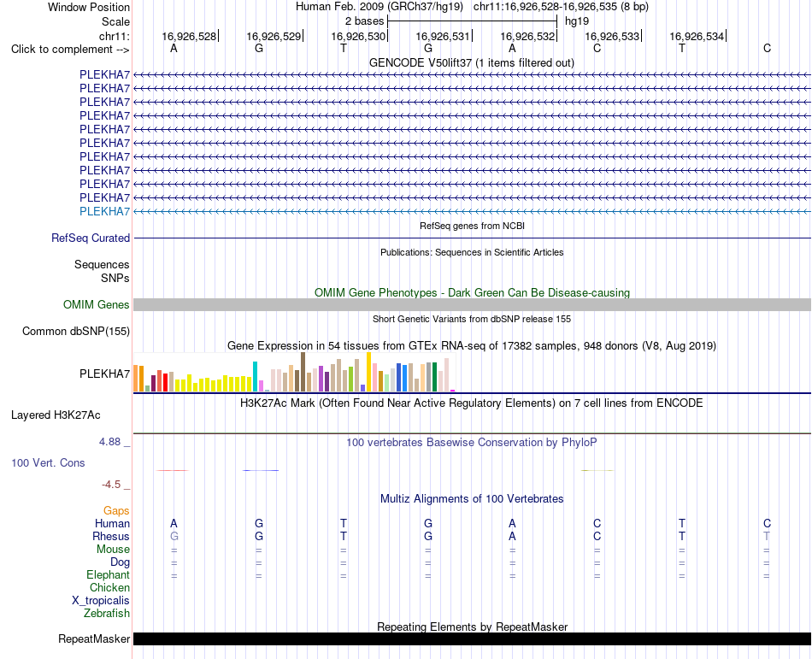Click position number 16,926,531 in ruler
The image size is (812, 659).
click(x=443, y=36)
